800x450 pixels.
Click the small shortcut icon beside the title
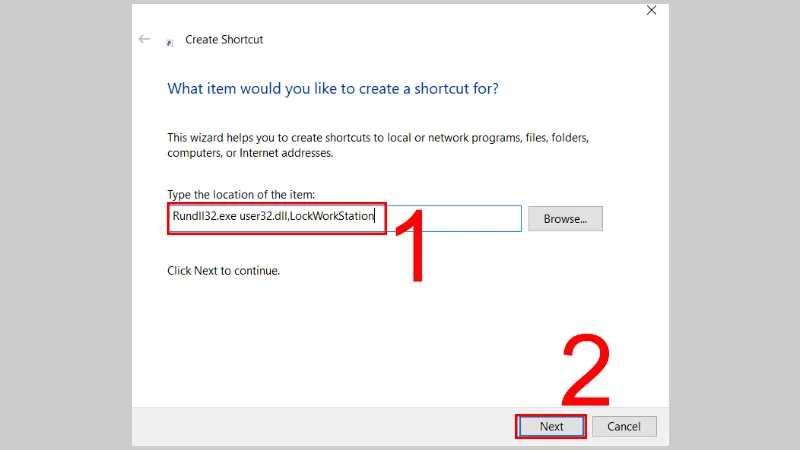coord(170,41)
